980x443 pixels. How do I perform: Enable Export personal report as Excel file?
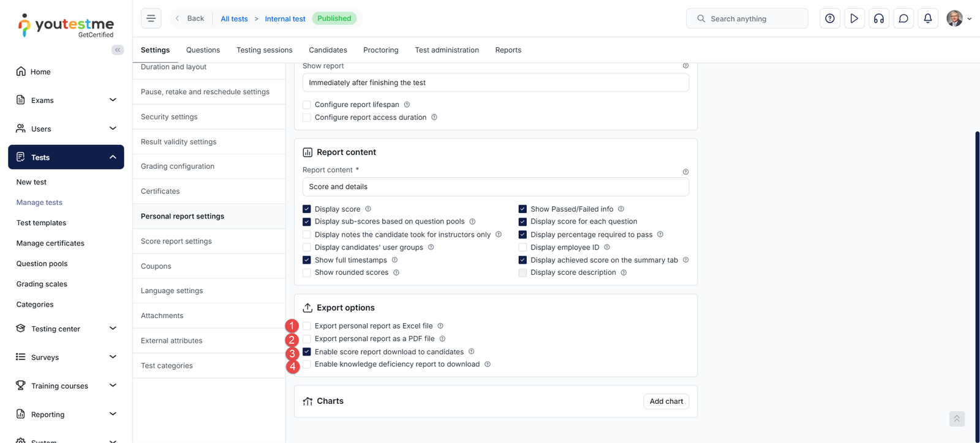(x=307, y=326)
